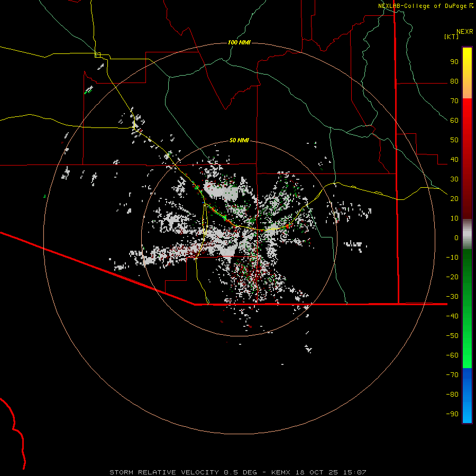This screenshot has width=476, height=476.
Task: Click the 100 NMI range ring label
Action: click(x=239, y=42)
